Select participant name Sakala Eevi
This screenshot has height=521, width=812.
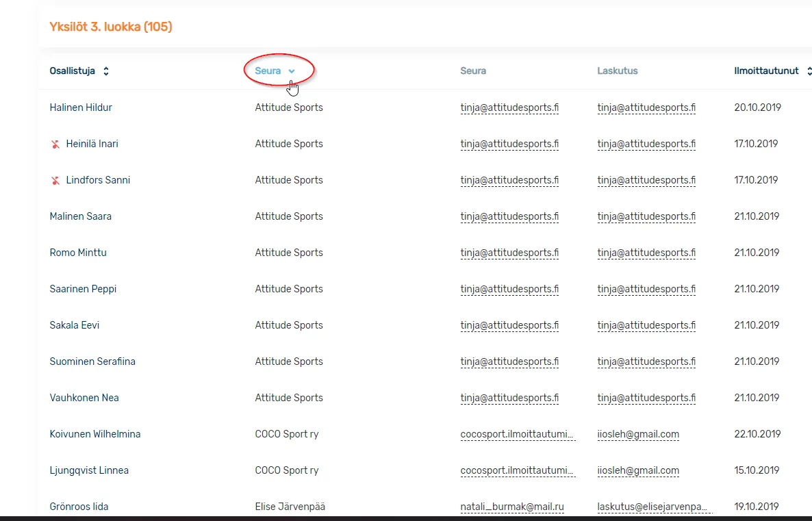(75, 325)
